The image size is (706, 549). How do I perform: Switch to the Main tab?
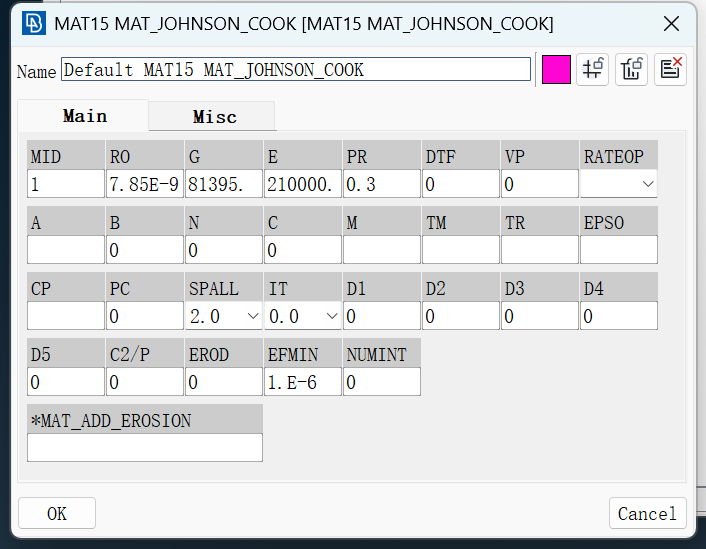84,116
